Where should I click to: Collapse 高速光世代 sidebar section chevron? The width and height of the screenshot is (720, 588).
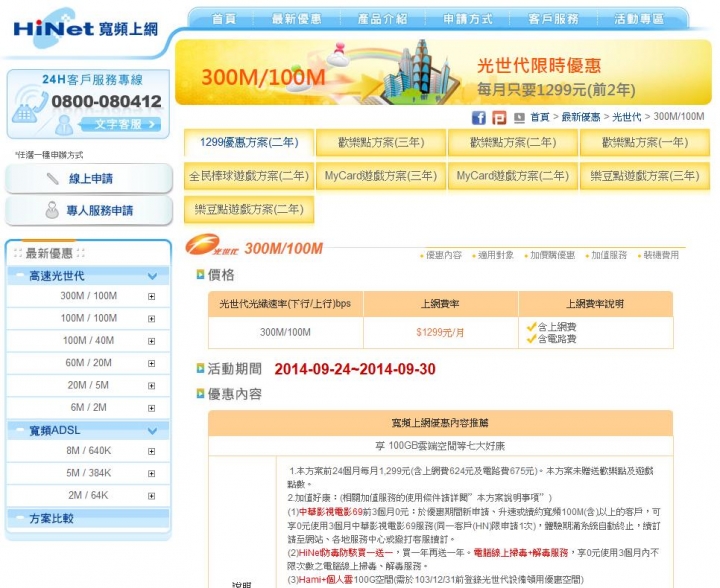pyautogui.click(x=152, y=276)
